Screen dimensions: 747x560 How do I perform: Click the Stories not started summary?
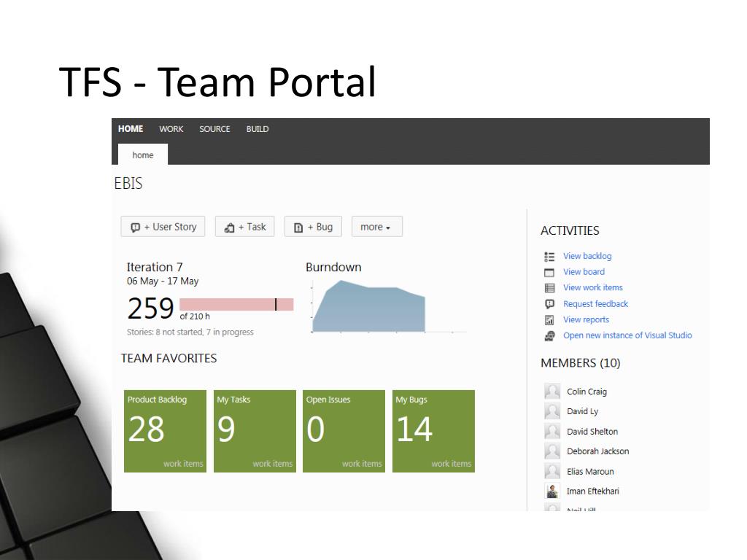coord(190,332)
